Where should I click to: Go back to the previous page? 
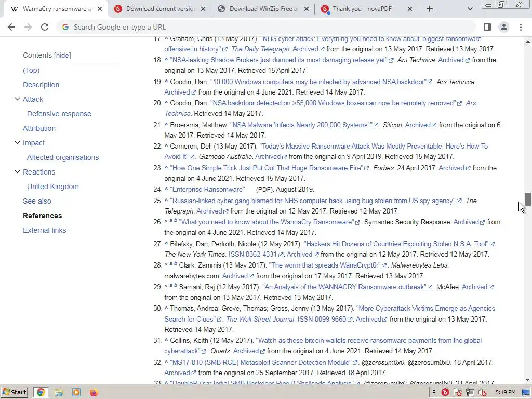pyautogui.click(x=11, y=27)
